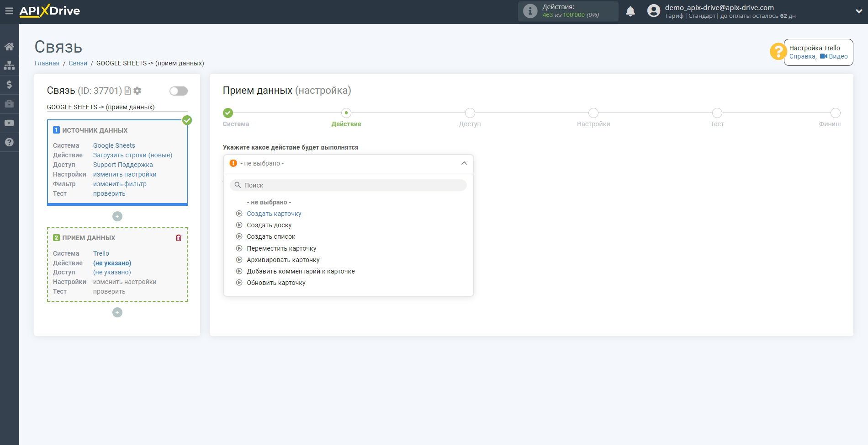Click the actions info icon
This screenshot has height=445, width=868.
[x=530, y=11]
